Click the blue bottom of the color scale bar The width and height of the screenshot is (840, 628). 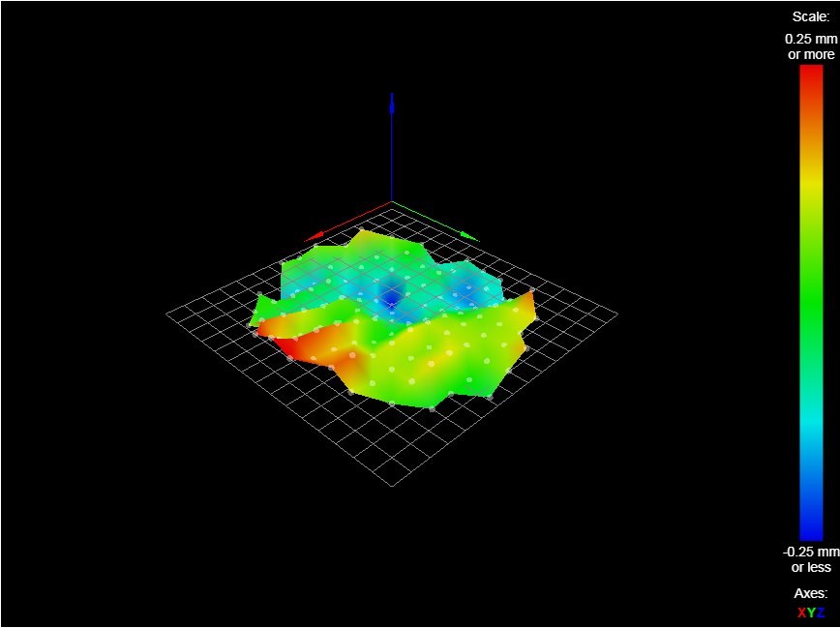coord(811,532)
